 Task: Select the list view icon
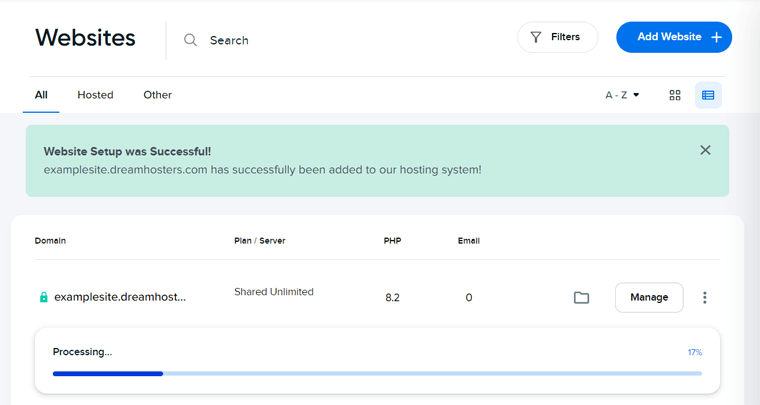pos(708,95)
